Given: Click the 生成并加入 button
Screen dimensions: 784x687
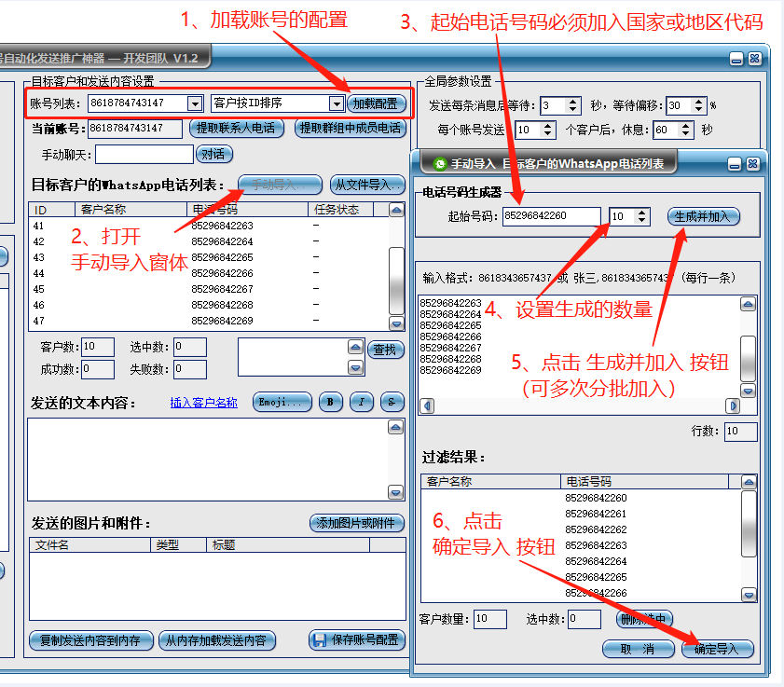Looking at the screenshot, I should tap(703, 216).
